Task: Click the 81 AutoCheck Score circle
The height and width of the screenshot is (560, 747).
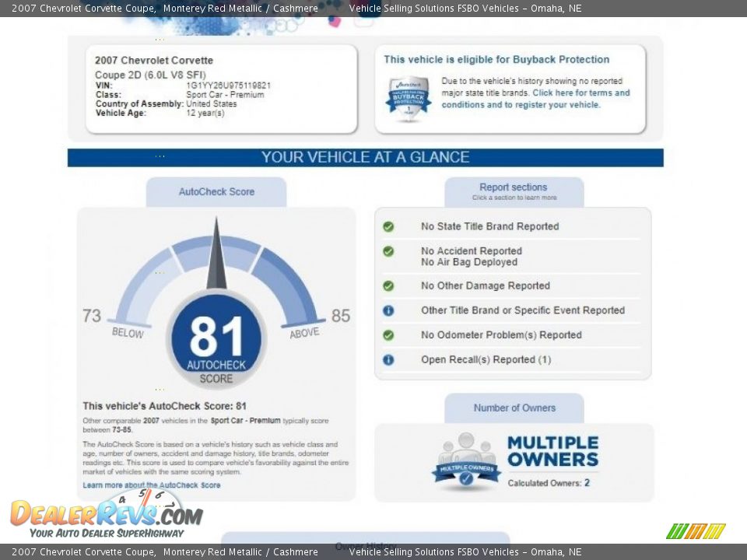Action: pyautogui.click(x=216, y=339)
